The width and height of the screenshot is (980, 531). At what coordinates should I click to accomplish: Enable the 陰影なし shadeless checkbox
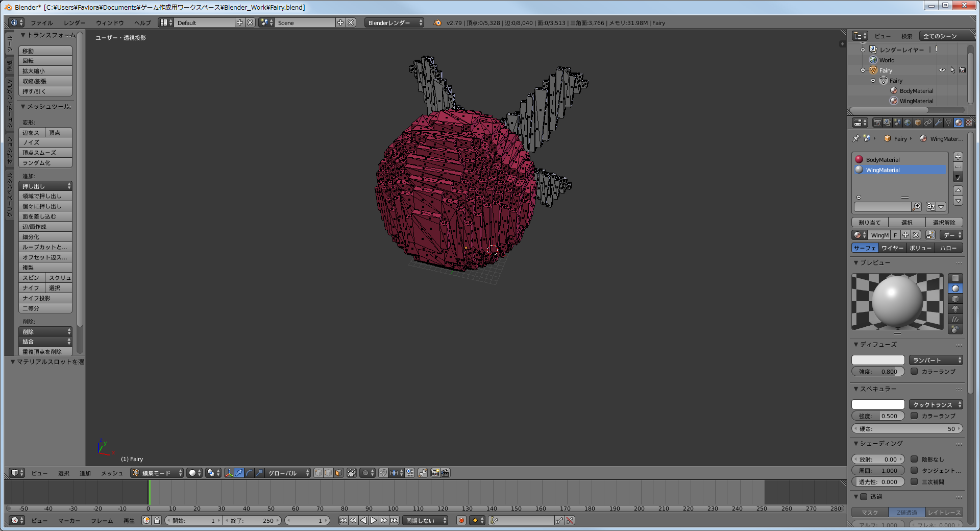pyautogui.click(x=914, y=459)
